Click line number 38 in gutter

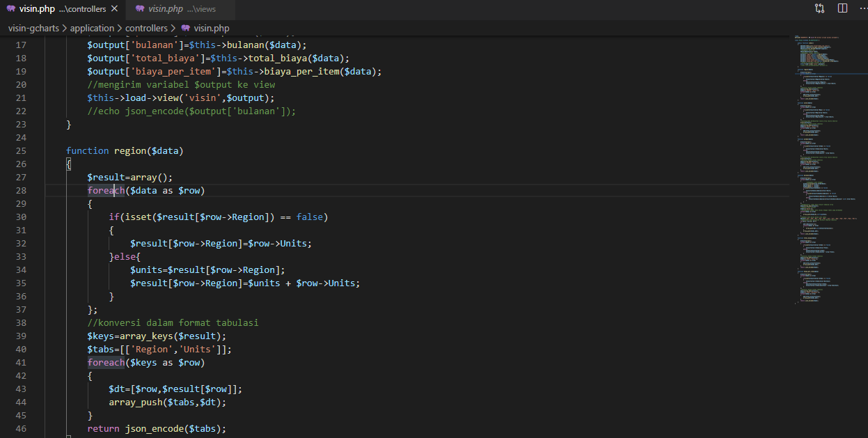pos(20,322)
